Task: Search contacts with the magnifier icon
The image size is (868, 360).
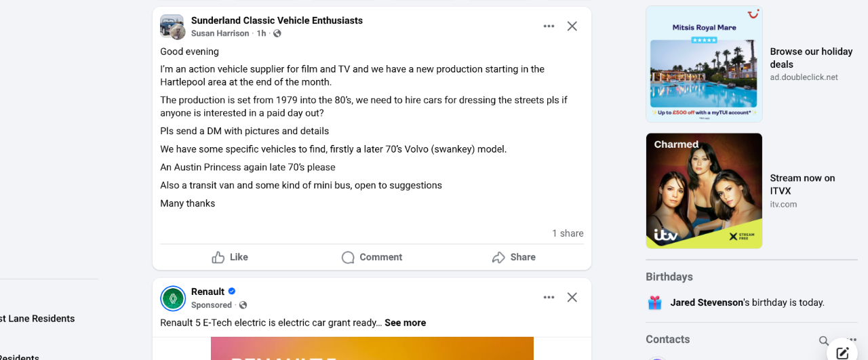Action: pyautogui.click(x=823, y=340)
